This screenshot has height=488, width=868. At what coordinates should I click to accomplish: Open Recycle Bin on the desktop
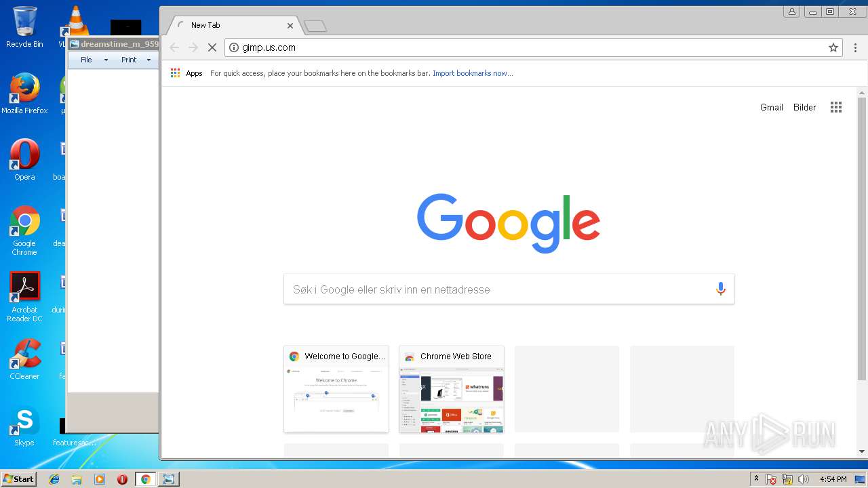[x=24, y=27]
